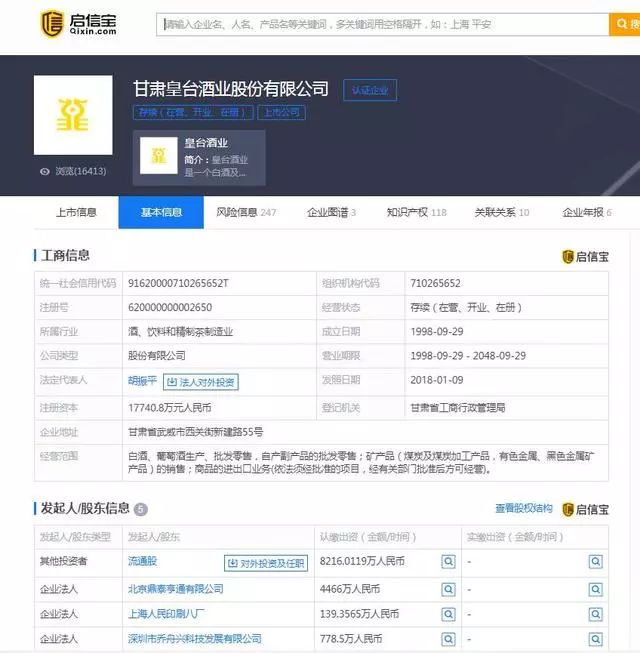The height and width of the screenshot is (653, 640).
Task: Click the address 甘肃省武威市西关街新建路55号
Action: (195, 432)
